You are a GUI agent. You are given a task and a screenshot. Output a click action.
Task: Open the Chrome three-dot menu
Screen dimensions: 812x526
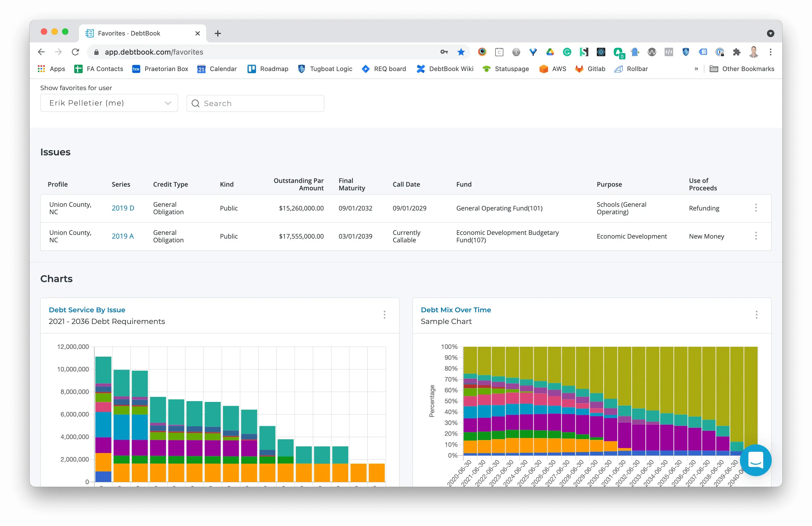click(x=770, y=52)
